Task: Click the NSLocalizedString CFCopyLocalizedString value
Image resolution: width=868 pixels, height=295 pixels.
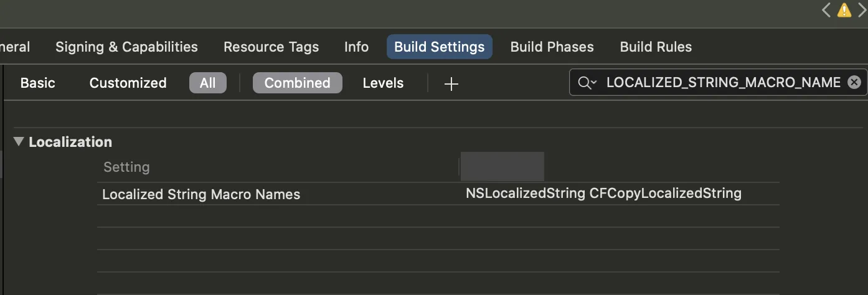Action: 603,194
